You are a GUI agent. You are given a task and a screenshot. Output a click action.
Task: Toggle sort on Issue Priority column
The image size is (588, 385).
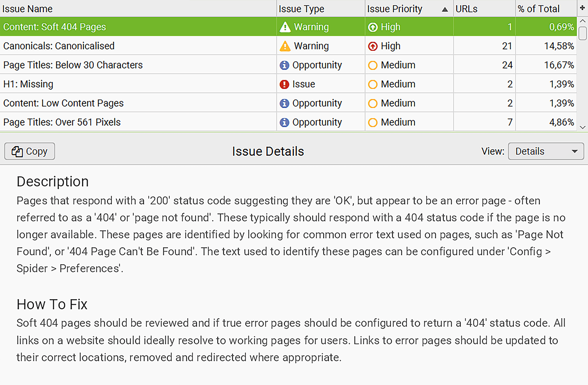point(444,8)
